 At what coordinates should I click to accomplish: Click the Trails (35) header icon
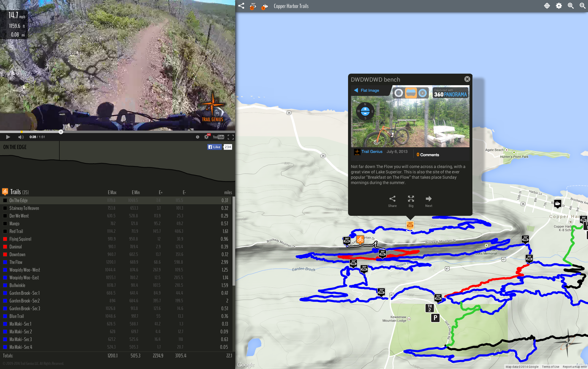[x=5, y=192]
